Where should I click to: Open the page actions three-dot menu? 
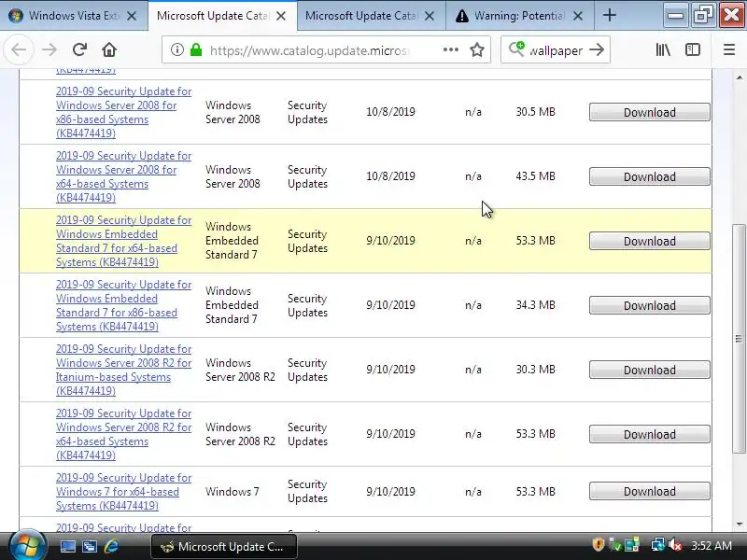click(450, 49)
